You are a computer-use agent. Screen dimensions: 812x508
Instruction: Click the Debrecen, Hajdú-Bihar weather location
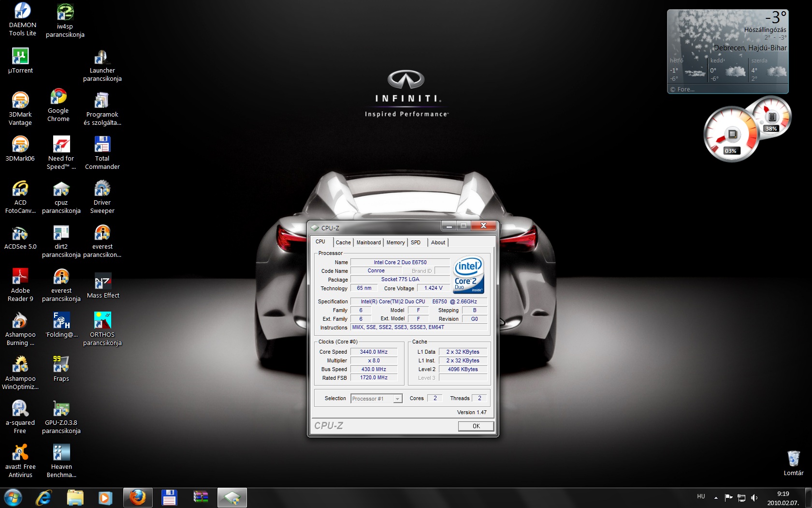[x=750, y=48]
